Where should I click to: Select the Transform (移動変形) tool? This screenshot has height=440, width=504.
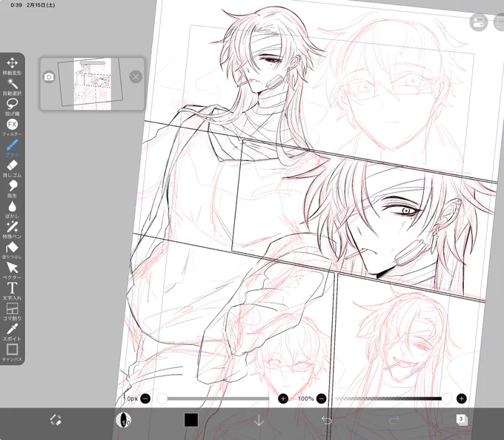(12, 66)
